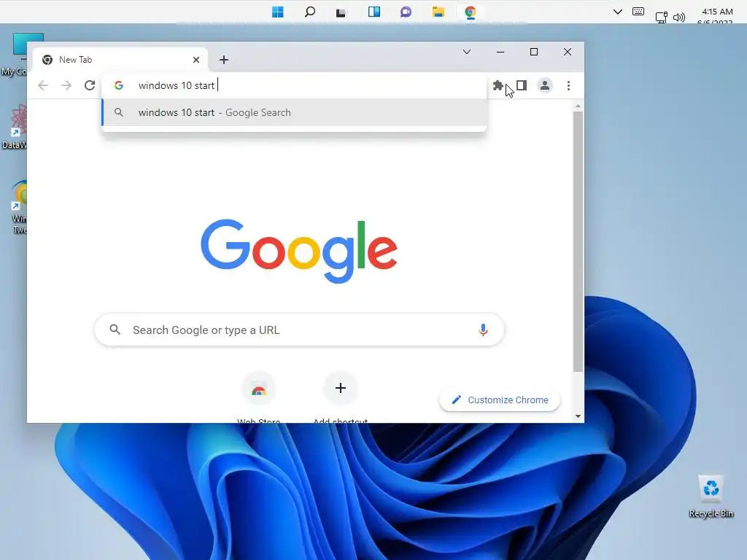747x560 pixels.
Task: Show hidden system tray icons
Action: pyautogui.click(x=617, y=12)
